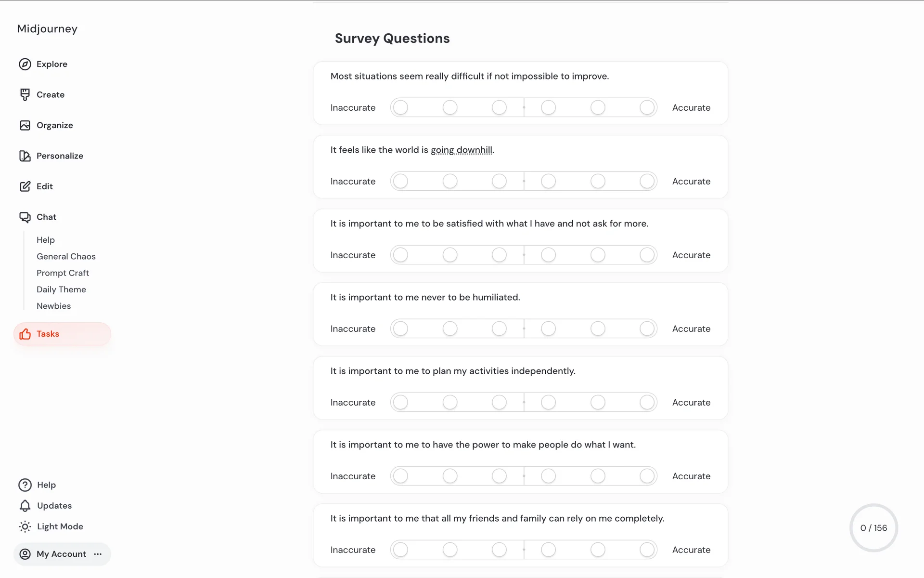924x578 pixels.
Task: Click the 0 / 156 progress circle
Action: (873, 528)
